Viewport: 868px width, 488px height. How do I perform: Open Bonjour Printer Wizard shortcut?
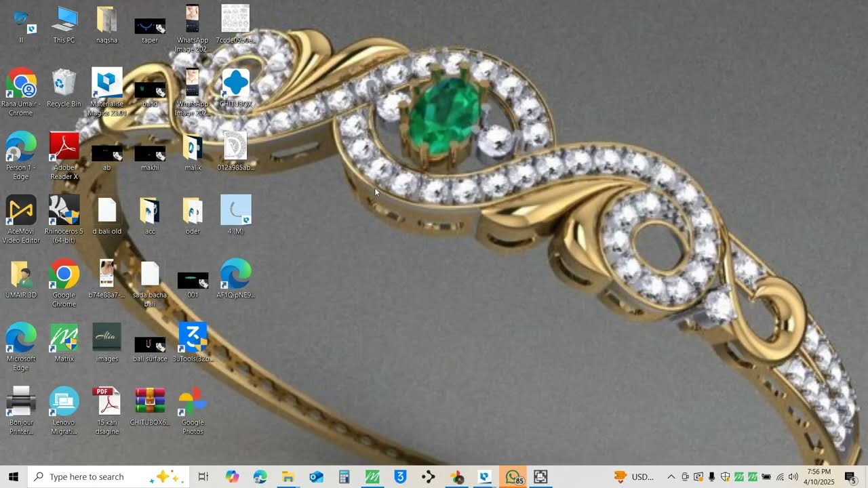point(21,411)
